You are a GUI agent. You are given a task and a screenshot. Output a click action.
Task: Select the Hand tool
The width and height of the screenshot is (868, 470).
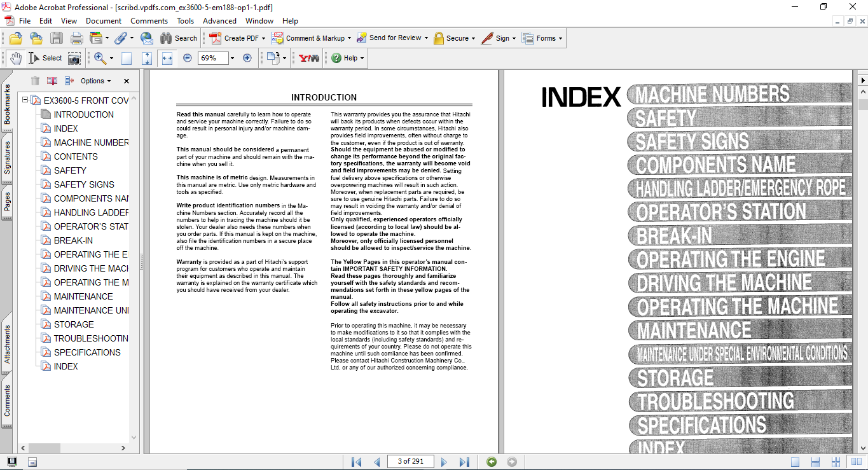15,58
